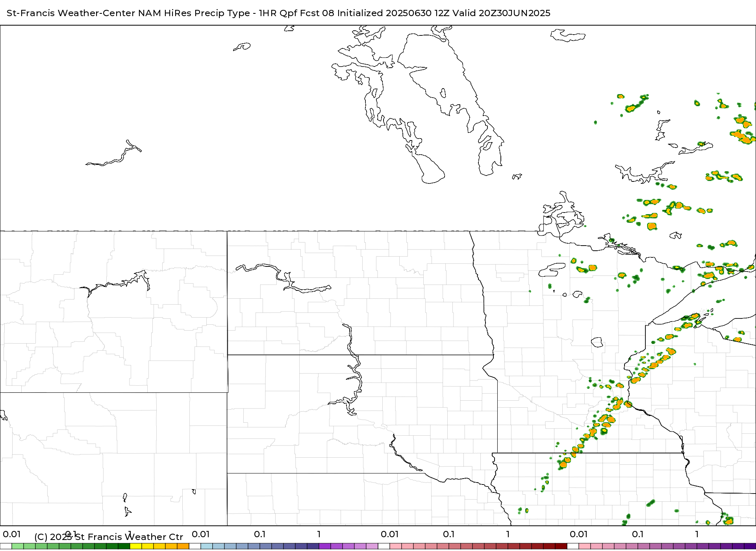Screen dimensions: 756x551
Task: Click the 0.1 label above the pink-purple scale
Action: point(638,534)
